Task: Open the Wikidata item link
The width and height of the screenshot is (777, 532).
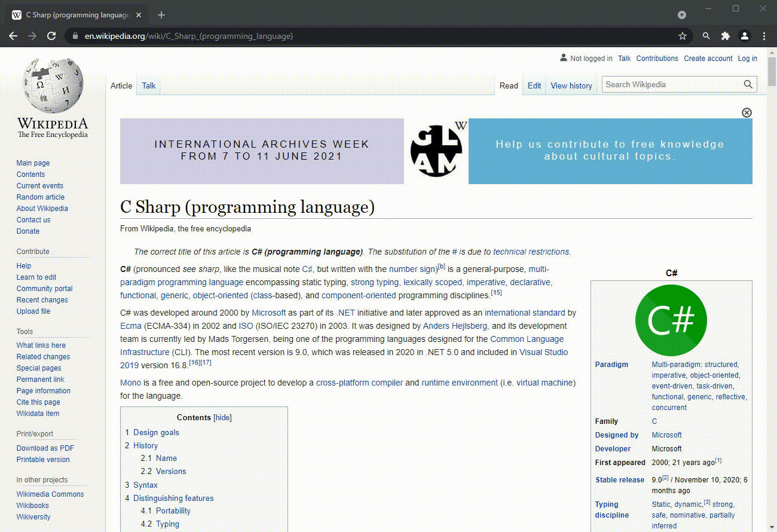Action: pos(38,414)
